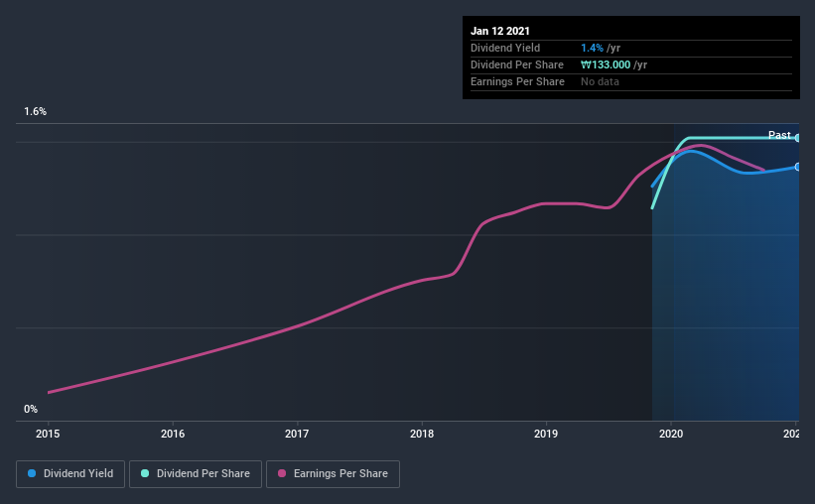
Task: Click the teal dot in Dividend Per Share legend
Action: [x=145, y=474]
